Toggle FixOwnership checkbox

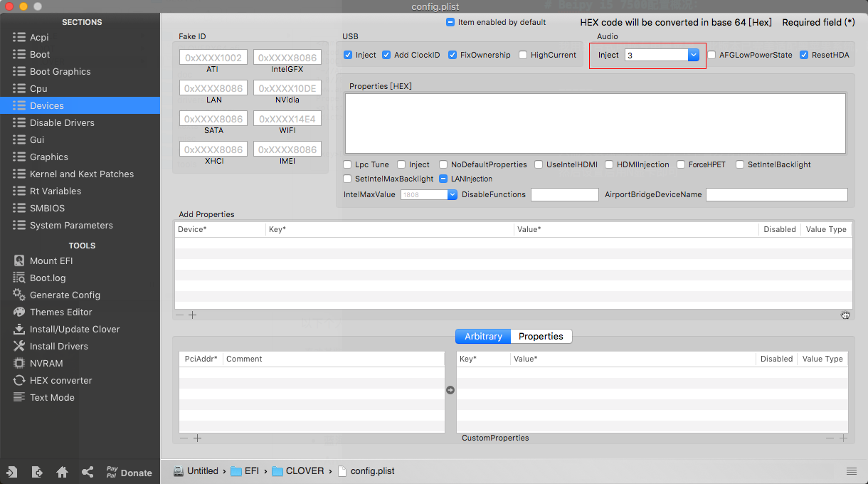tap(452, 55)
